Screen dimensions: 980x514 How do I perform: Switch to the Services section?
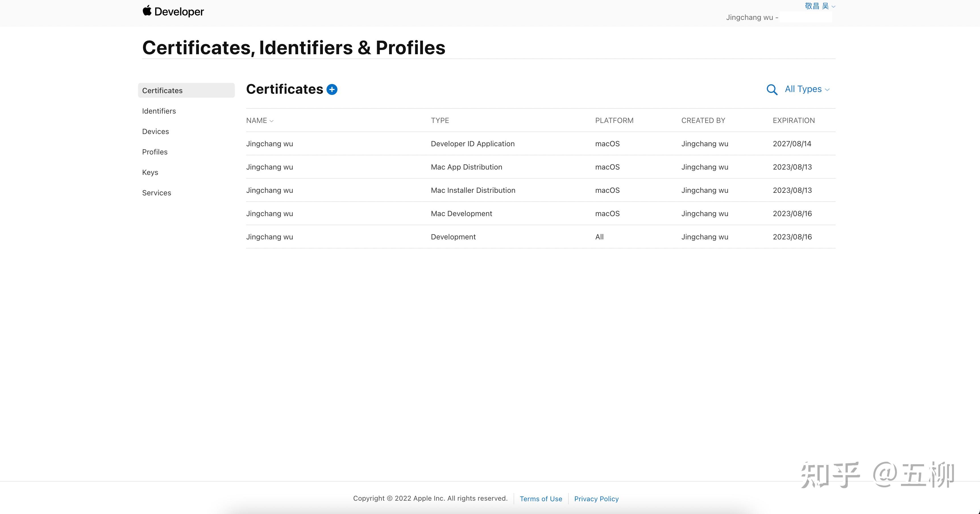coord(156,193)
